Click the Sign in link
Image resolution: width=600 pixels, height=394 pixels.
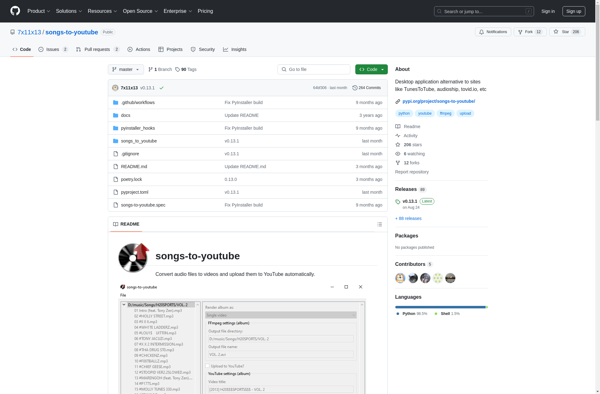pos(548,11)
